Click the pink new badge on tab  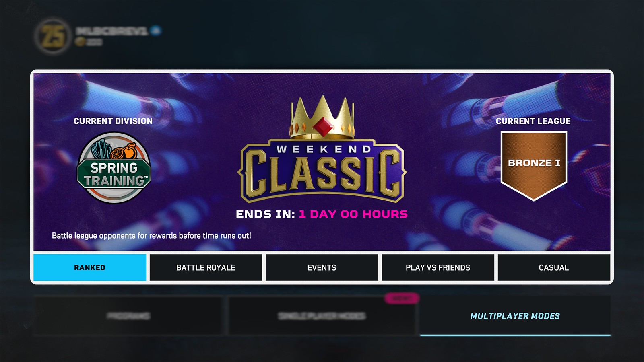pyautogui.click(x=402, y=298)
